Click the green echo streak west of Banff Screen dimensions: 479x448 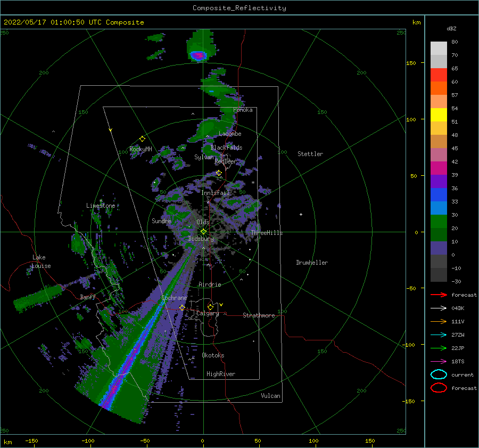point(38,297)
